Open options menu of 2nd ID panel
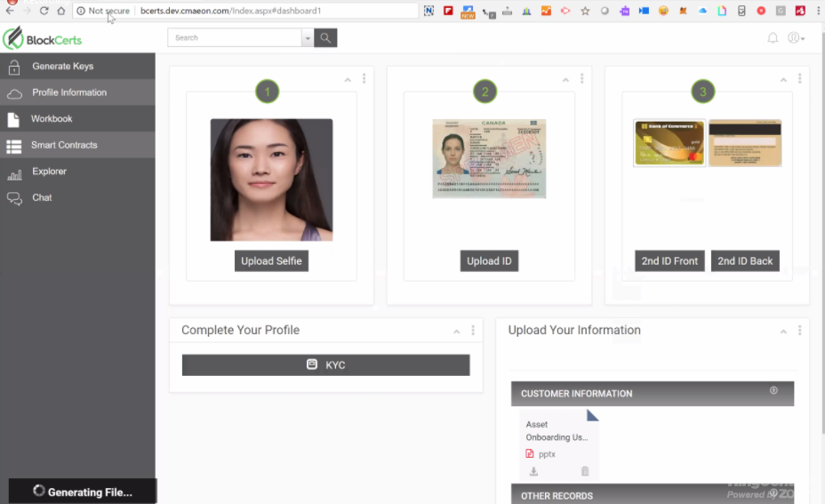This screenshot has height=504, width=825. click(800, 78)
